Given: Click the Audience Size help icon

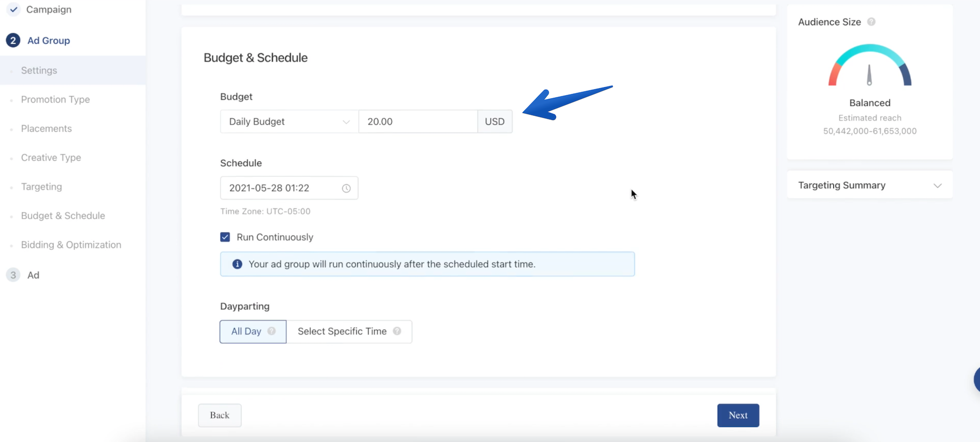Looking at the screenshot, I should coord(871,22).
